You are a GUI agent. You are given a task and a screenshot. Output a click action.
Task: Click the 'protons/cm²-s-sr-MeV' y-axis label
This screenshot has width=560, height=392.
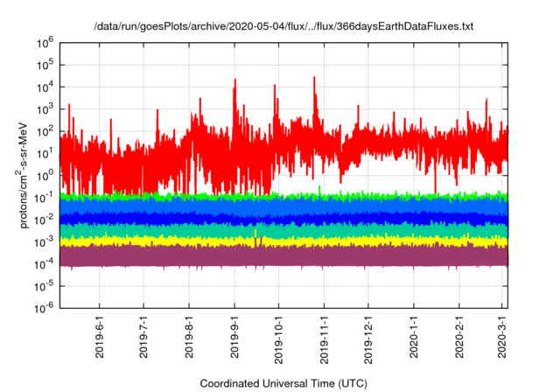coord(22,175)
